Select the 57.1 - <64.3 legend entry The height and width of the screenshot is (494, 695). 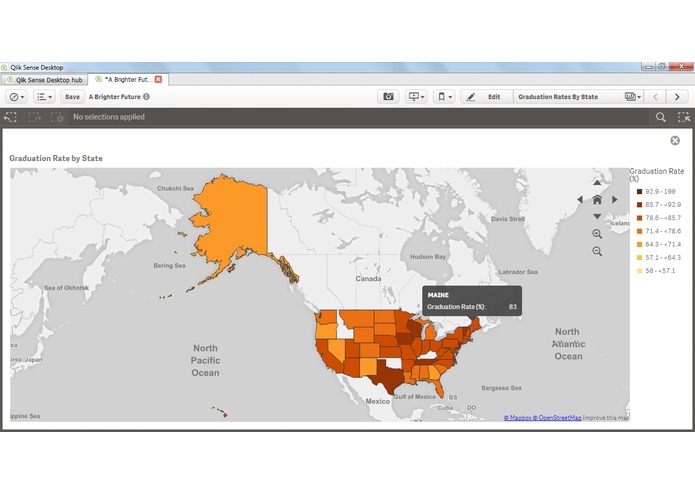tap(659, 257)
